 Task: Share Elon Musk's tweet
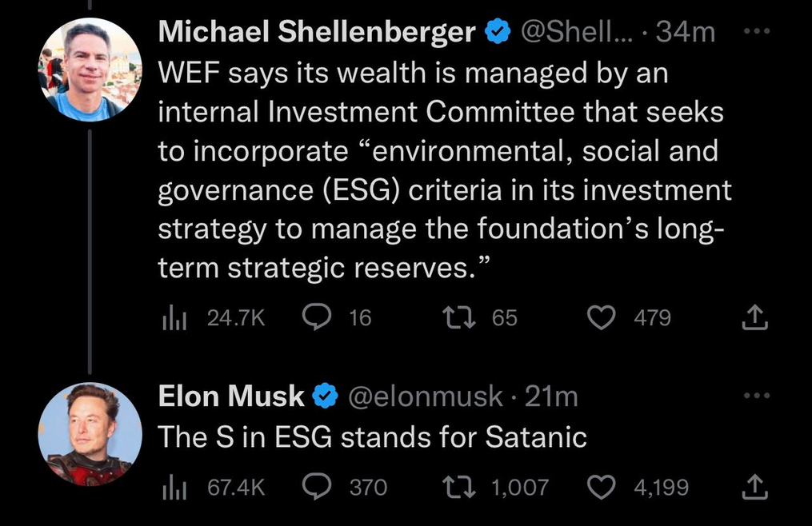tap(754, 487)
